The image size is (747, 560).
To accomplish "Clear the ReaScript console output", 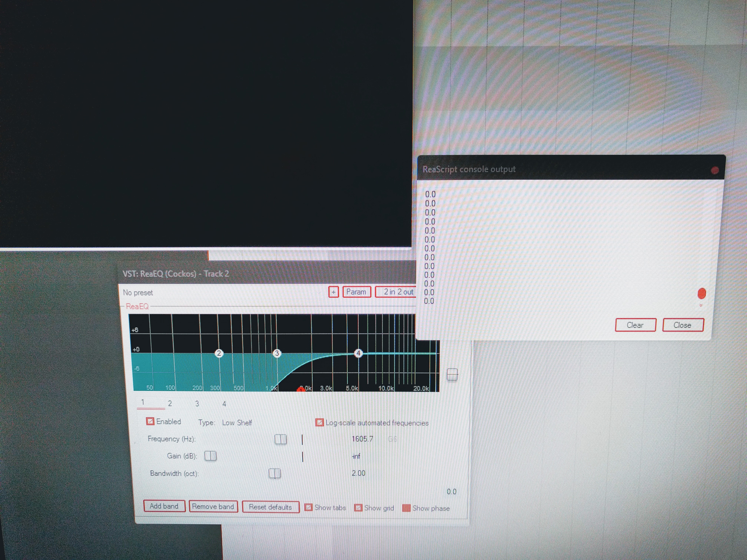I will tap(635, 325).
